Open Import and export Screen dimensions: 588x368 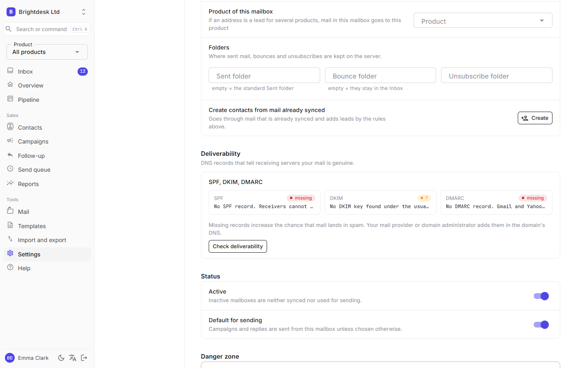(47, 240)
